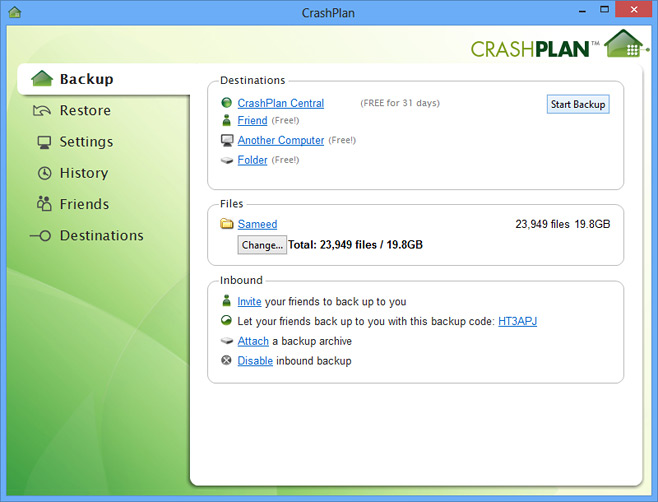Image resolution: width=658 pixels, height=502 pixels.
Task: Click the HT3APJ backup code link
Action: [x=517, y=321]
